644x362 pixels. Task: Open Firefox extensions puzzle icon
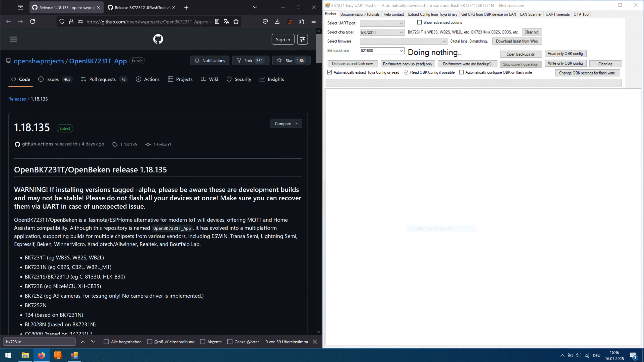coord(302,22)
